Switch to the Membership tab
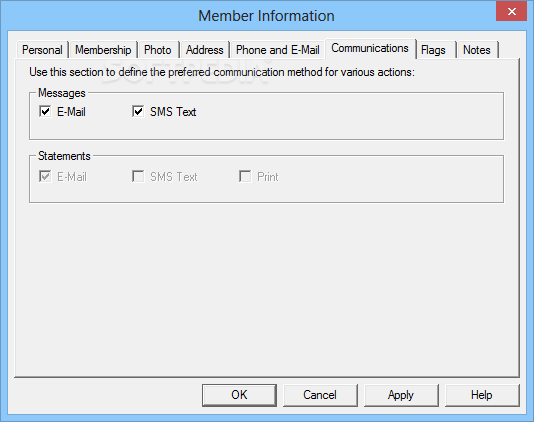Viewport: 534px width, 422px height. [103, 50]
